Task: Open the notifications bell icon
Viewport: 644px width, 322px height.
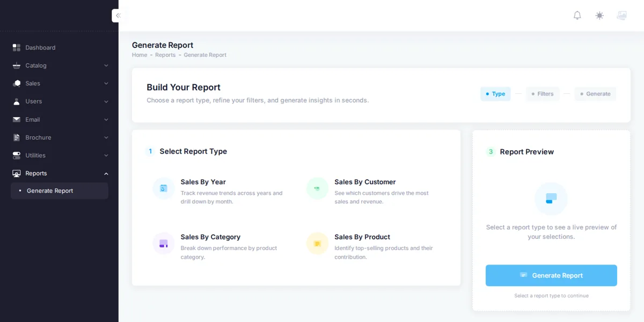Action: coord(577,16)
